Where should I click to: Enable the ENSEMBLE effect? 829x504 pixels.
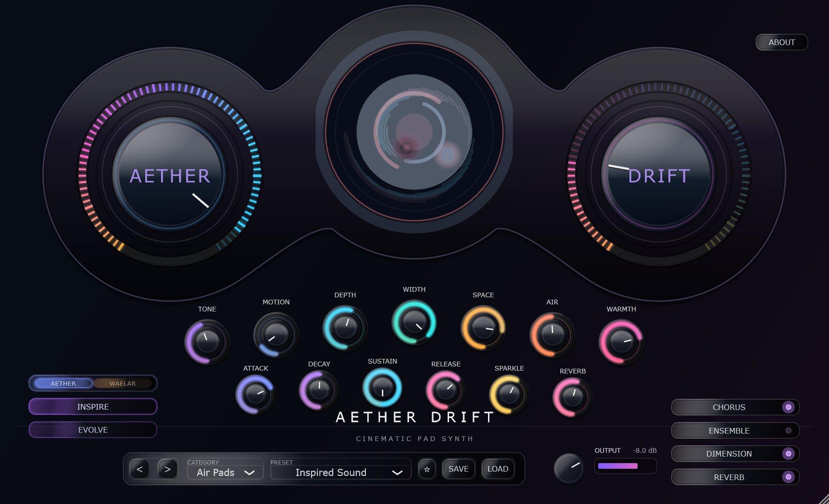point(735,430)
